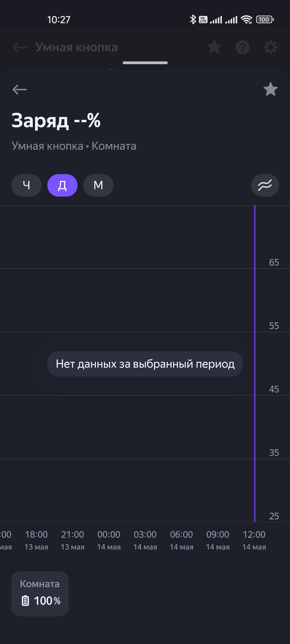Tap the Умная кнопка • Комната subtitle

74,146
